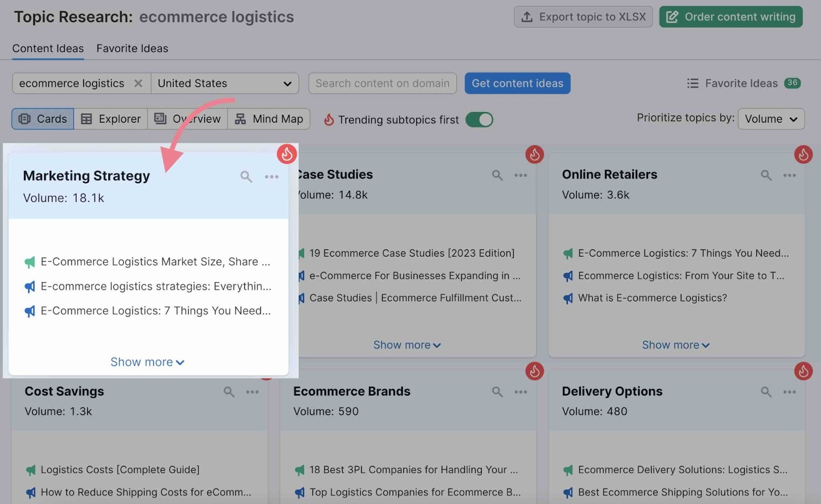Screen dimensions: 821x504
Task: Click the Search content on domain field
Action: (x=382, y=83)
